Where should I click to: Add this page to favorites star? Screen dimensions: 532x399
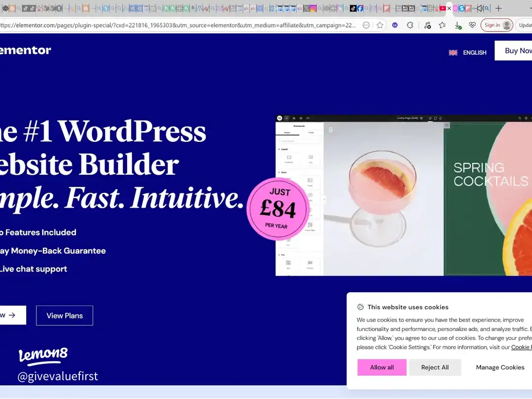coord(380,25)
